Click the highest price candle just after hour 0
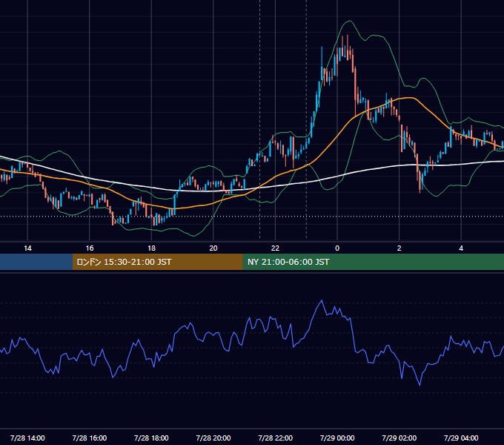The width and height of the screenshot is (504, 445). tap(348, 47)
